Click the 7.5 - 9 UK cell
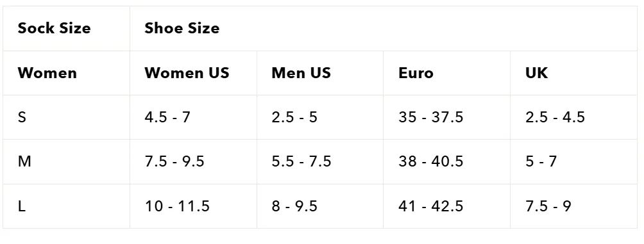Screen dimensions: 644x244 click(574, 206)
